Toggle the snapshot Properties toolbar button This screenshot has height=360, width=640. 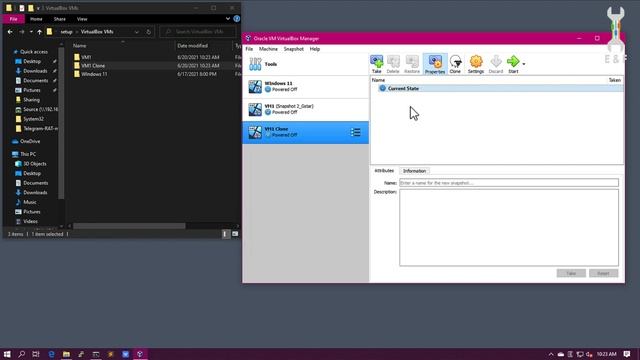pyautogui.click(x=435, y=64)
